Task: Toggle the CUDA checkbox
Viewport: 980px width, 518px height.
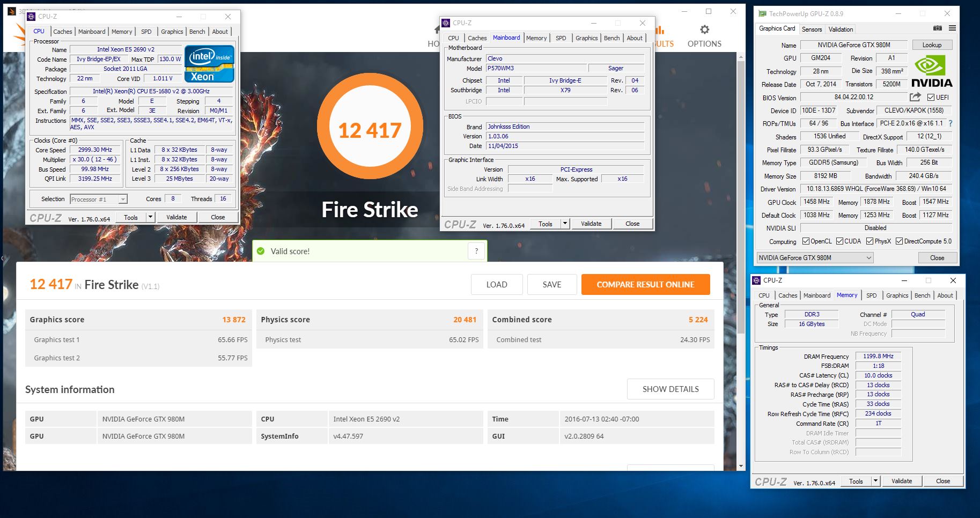Action: click(839, 241)
